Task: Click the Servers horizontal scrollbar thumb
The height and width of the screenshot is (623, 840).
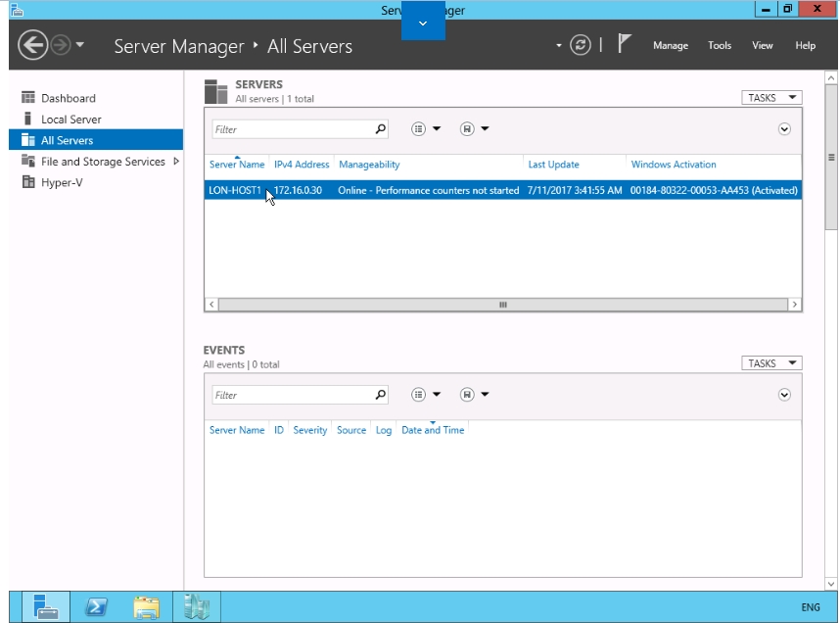Action: pyautogui.click(x=503, y=305)
